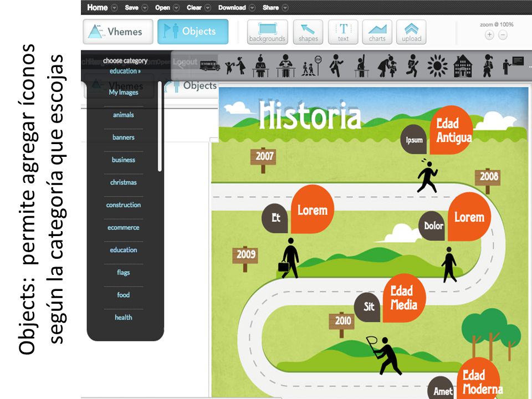Viewport: 532px width, 399px height.
Task: Expand the Save dropdown arrow
Action: tap(145, 8)
